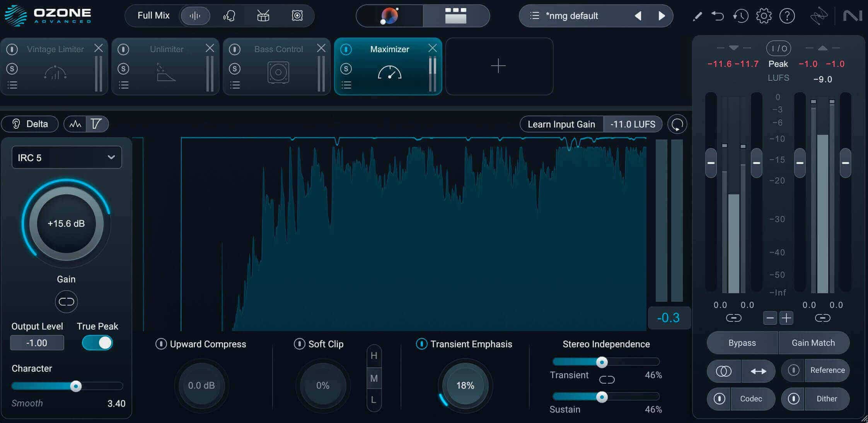Remove the Bass Control module
Screen dimensions: 868x423
point(321,48)
